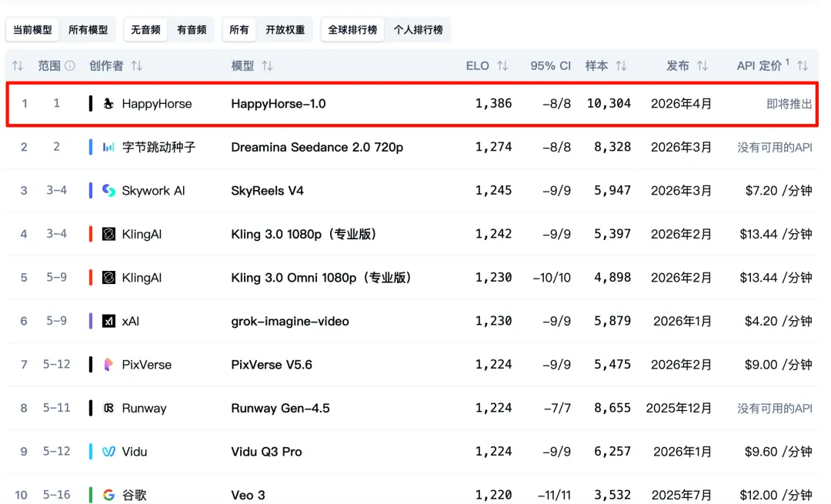The width and height of the screenshot is (831, 504).
Task: Click KlingAI logo in Kling 3.0 1080p row
Action: coord(108,234)
